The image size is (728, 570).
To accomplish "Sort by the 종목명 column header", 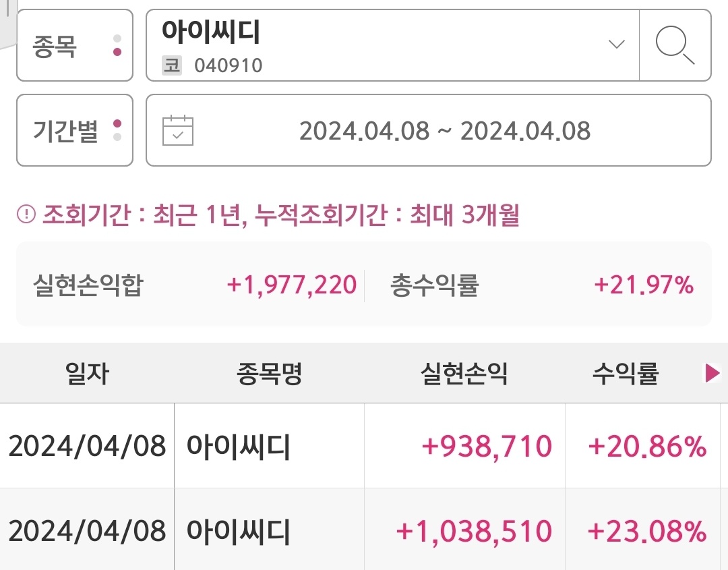I will pos(269,373).
